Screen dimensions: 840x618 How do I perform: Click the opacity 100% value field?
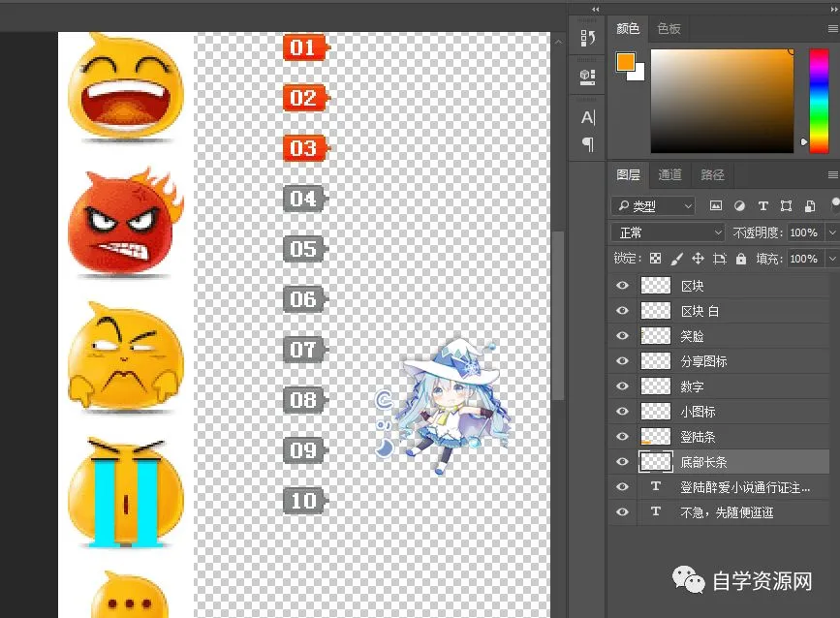[805, 232]
